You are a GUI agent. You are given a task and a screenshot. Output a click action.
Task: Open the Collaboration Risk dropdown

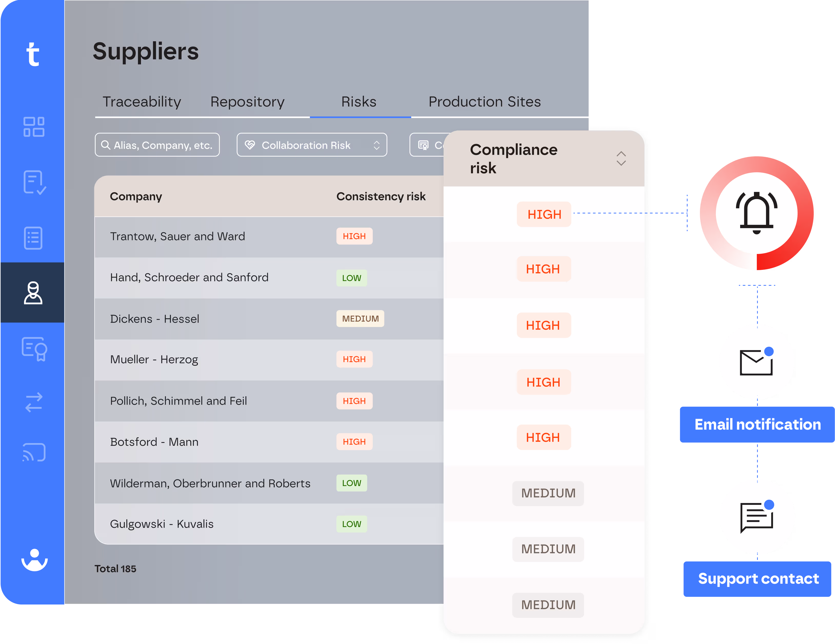(x=311, y=145)
